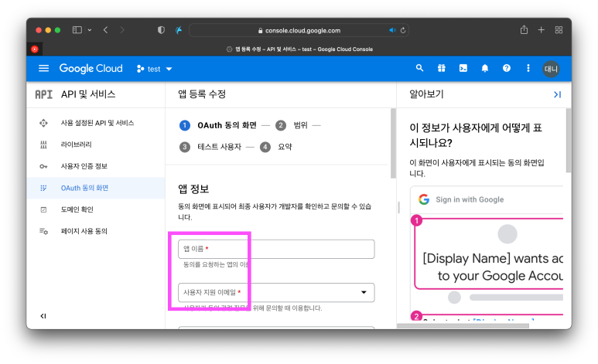Click the enabled APIs diamond icon

coord(43,123)
